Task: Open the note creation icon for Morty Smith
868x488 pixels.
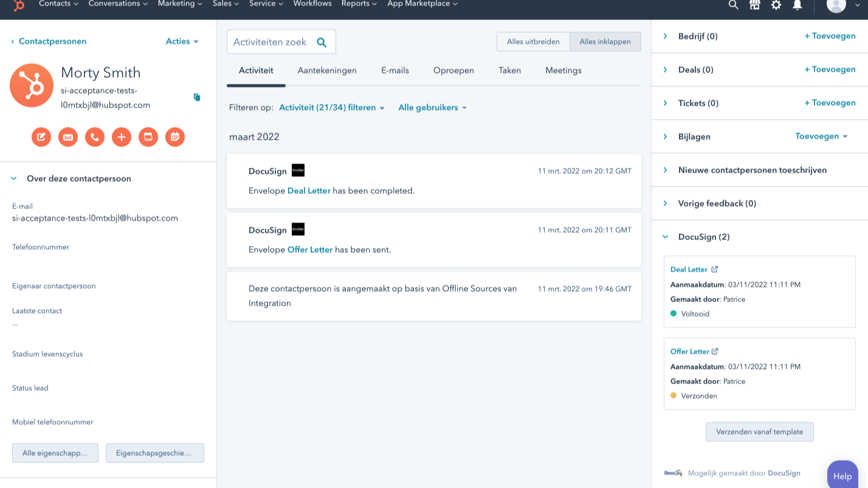Action: coord(41,137)
